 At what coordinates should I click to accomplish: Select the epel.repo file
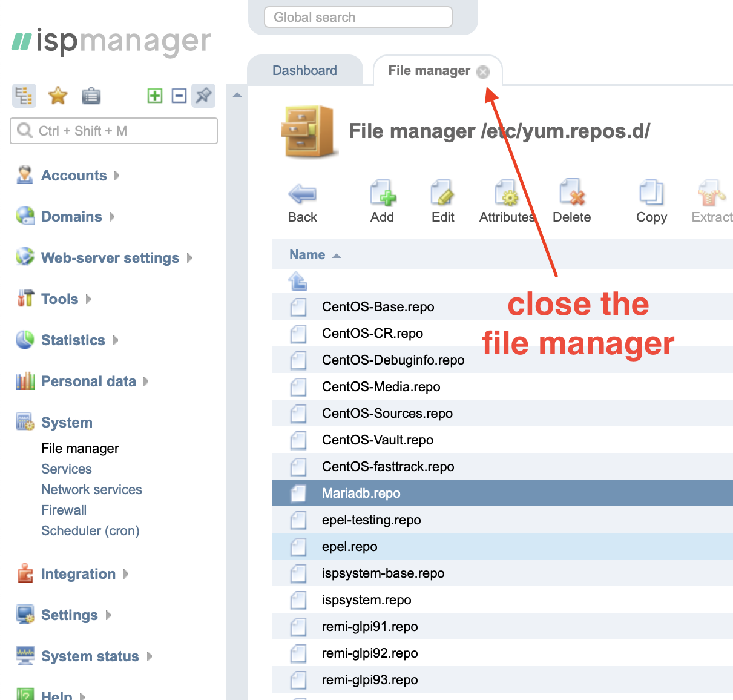(x=502, y=547)
